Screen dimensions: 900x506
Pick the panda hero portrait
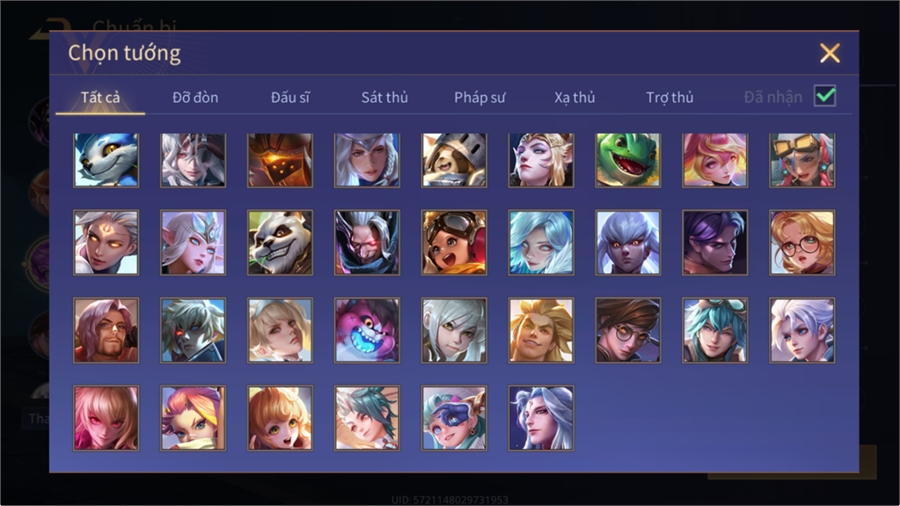point(280,242)
